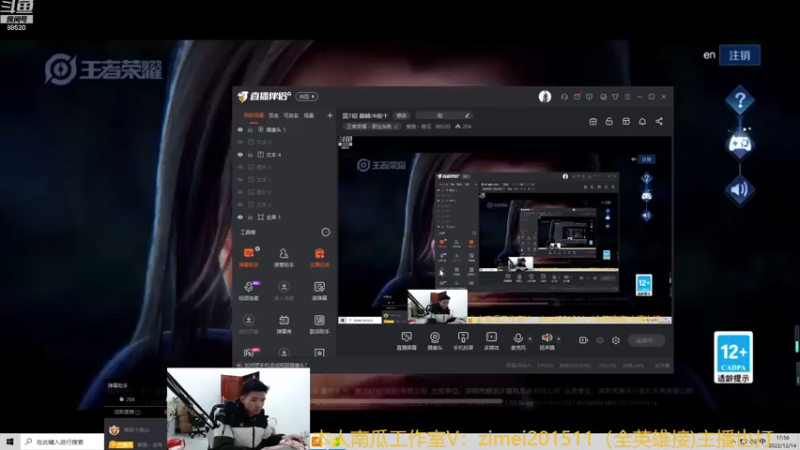
Task: Open the 主播任务 streamer tasks tool
Action: click(319, 257)
